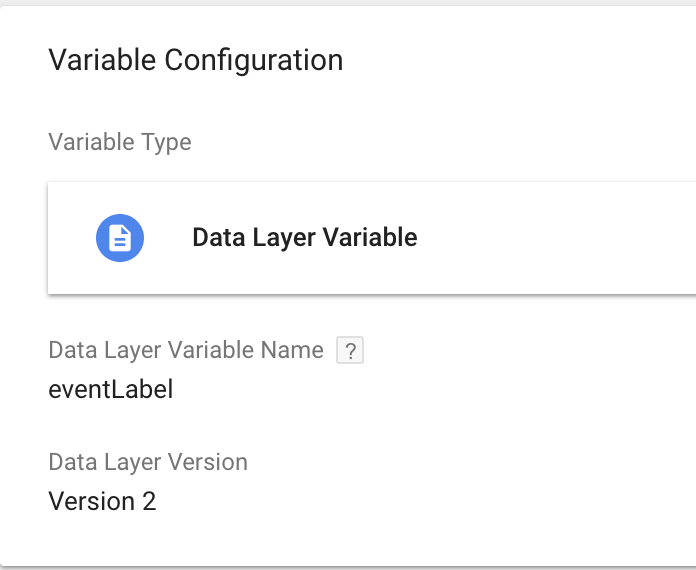This screenshot has height=570, width=696.
Task: Click the word Version in Data Layer Version
Action: pyautogui.click(x=208, y=462)
